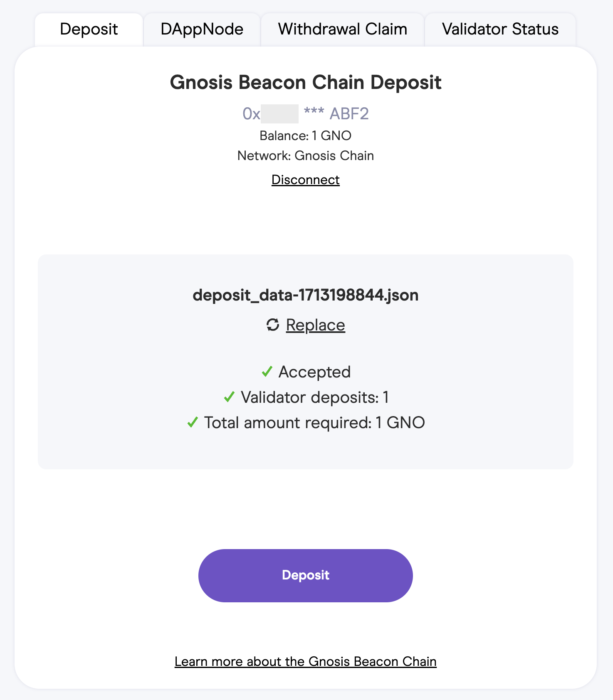Click the Balance: 1 GNO text
Viewport: 613px width, 700px height.
(305, 136)
